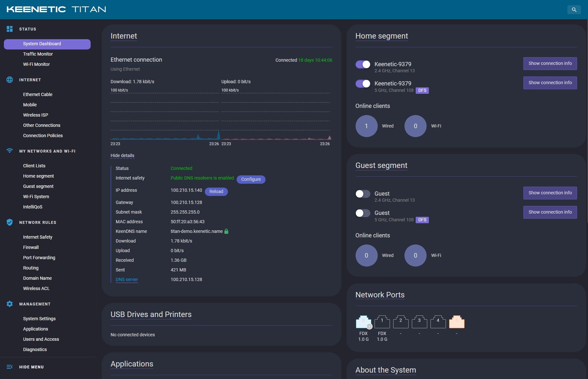The height and width of the screenshot is (379, 588).
Task: Click the WAN port 0 icon
Action: (364, 322)
